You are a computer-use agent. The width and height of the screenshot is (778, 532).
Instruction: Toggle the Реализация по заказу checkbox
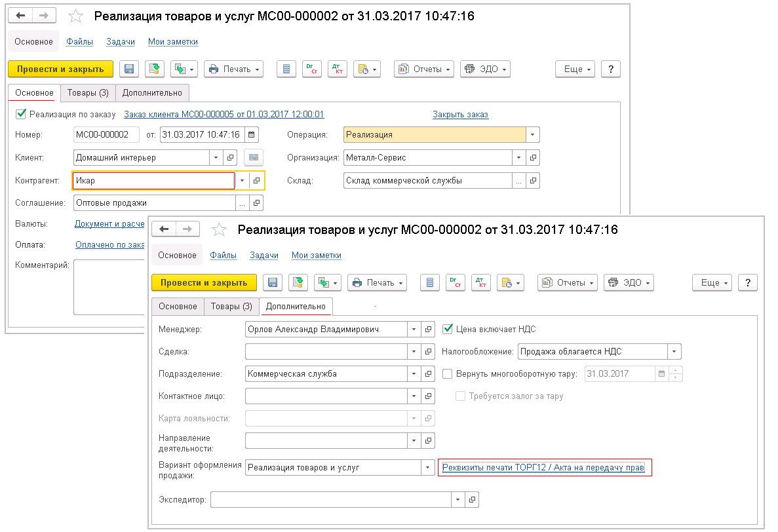[x=22, y=114]
